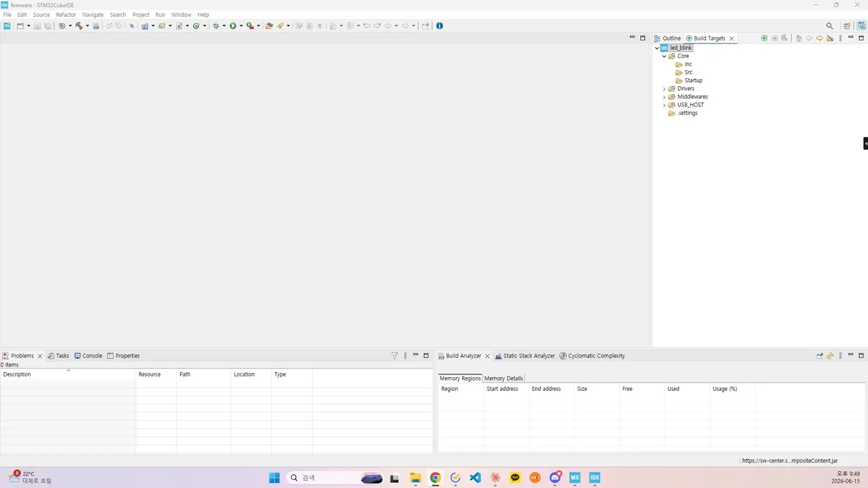Screen dimensions: 868x488
Task: Open the Build hammer dropdown arrow
Action: [x=87, y=26]
